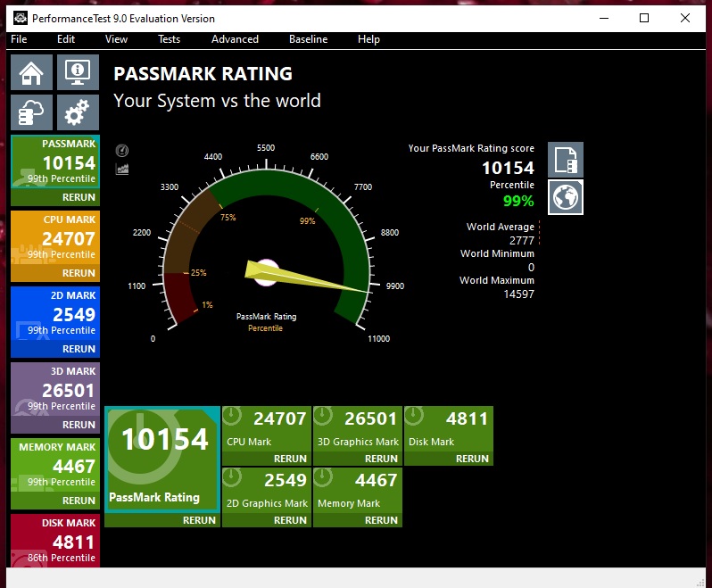Select the CPU MARK 24707 sidebar tile
This screenshot has width=712, height=588.
click(x=55, y=237)
